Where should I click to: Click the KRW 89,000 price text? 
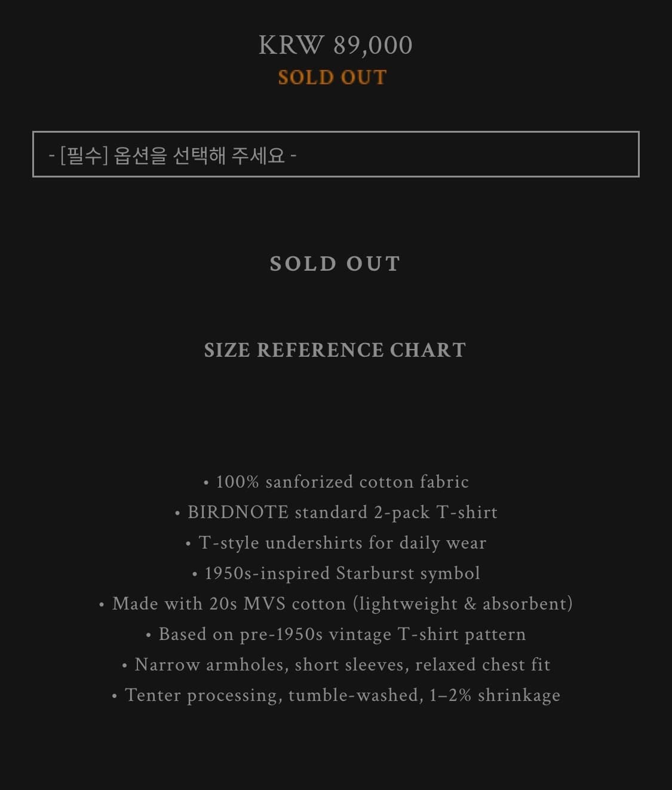click(335, 45)
